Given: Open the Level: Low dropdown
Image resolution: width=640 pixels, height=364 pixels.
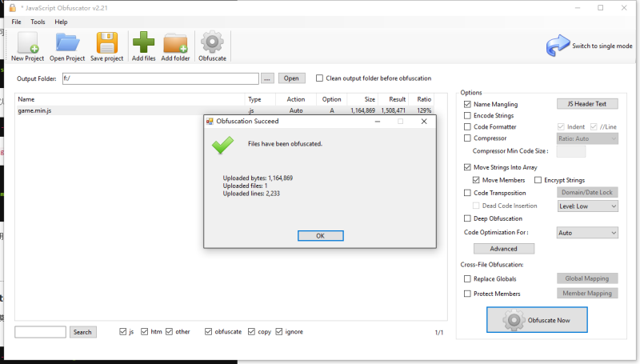Looking at the screenshot, I should point(587,206).
